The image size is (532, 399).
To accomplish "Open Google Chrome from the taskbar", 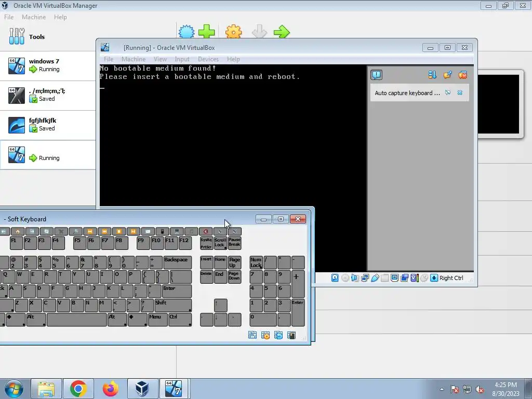I will coord(78,389).
